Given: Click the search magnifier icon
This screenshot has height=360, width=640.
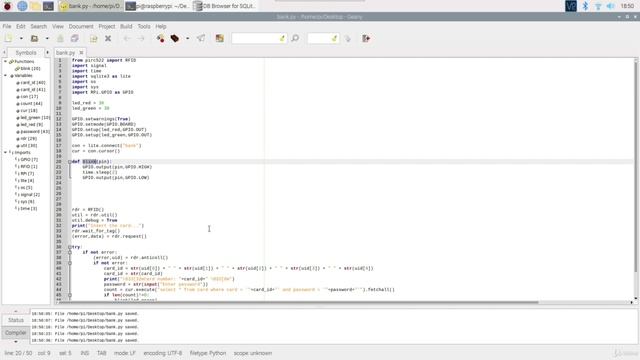Looking at the screenshot, I should [x=295, y=38].
